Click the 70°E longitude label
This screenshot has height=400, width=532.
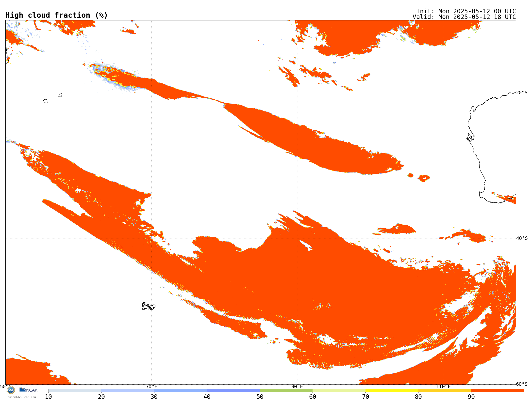(151, 387)
